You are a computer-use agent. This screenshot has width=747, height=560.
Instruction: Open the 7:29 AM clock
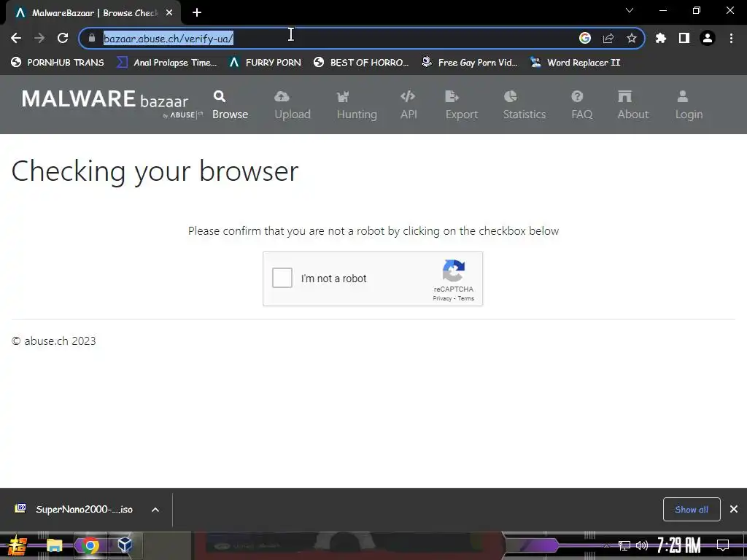pos(679,545)
